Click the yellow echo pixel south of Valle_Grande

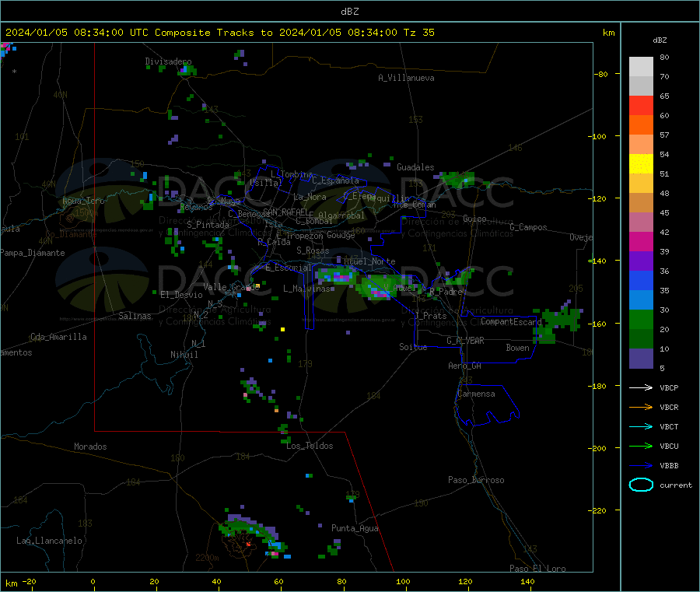click(282, 330)
